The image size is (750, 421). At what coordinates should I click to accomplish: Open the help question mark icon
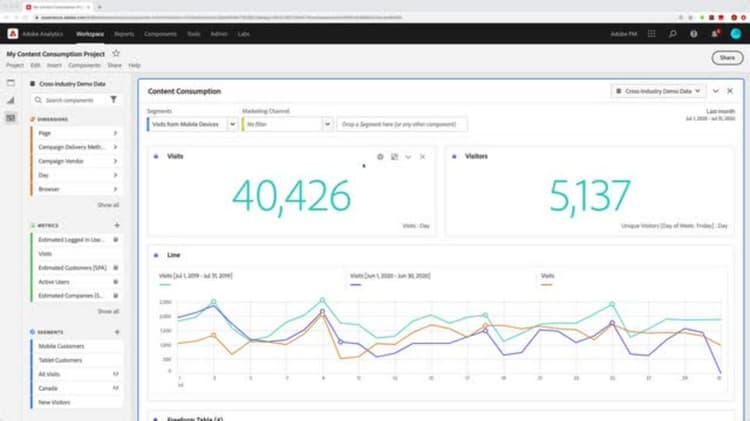(694, 33)
